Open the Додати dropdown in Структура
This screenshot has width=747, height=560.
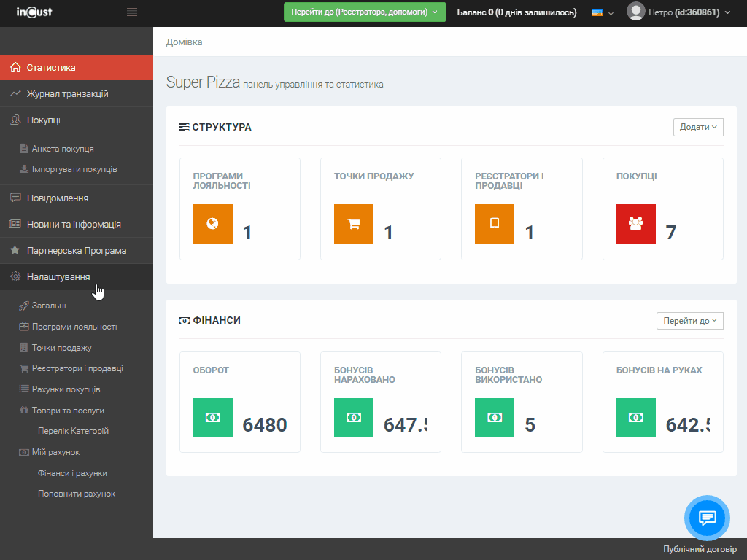point(698,127)
